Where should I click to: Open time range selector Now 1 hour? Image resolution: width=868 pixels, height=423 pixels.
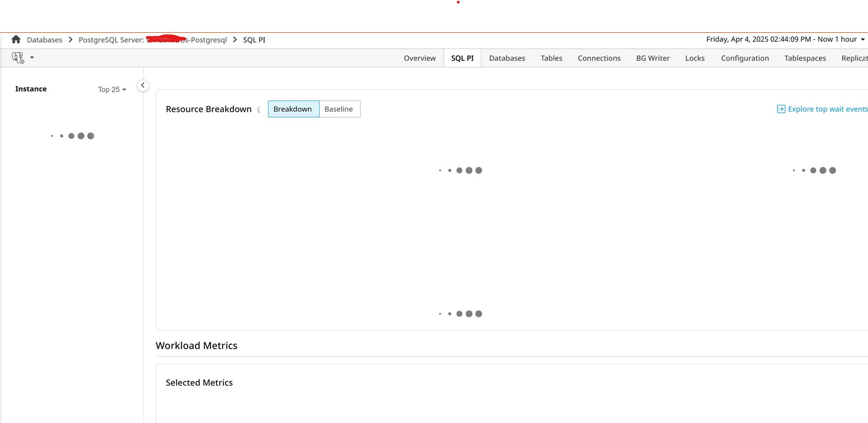pyautogui.click(x=786, y=39)
